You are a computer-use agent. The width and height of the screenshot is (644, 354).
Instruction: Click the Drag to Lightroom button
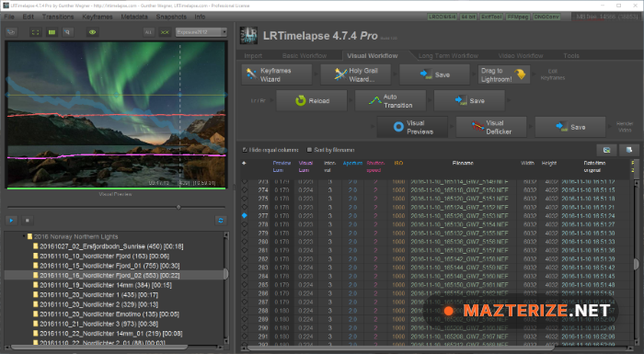504,74
